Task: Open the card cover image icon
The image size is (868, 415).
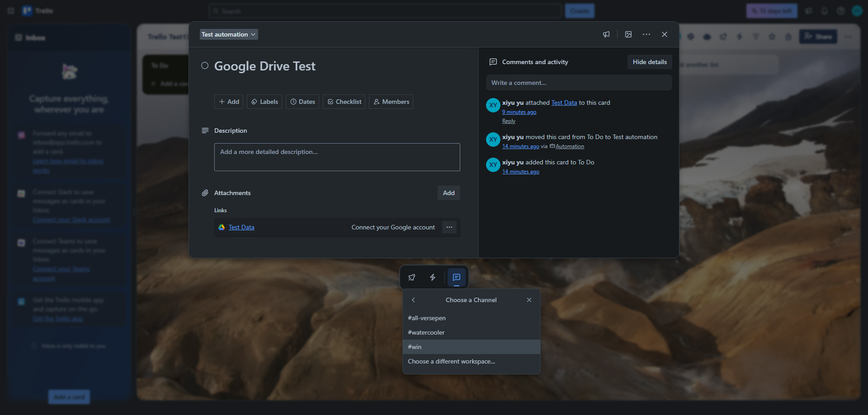Action: coord(628,34)
